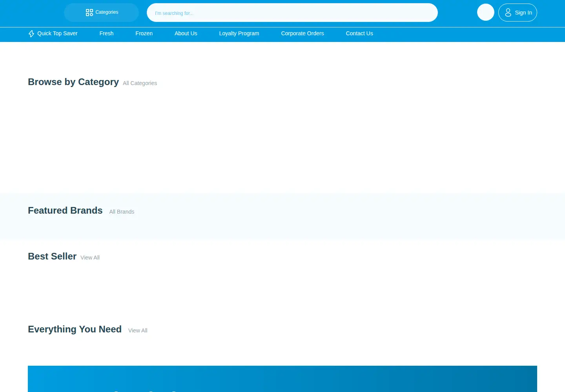
Task: Click View All beside Everything You Need
Action: [x=138, y=330]
